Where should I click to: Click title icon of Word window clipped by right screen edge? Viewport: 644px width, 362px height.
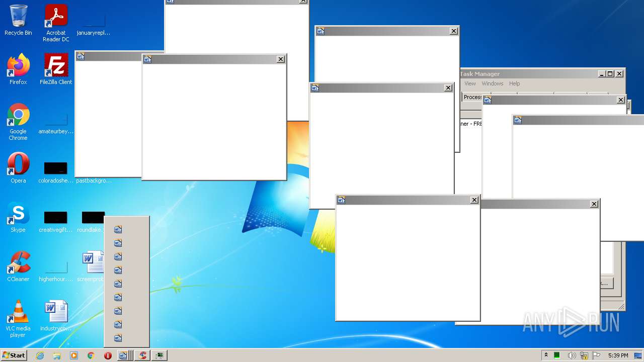tap(518, 120)
